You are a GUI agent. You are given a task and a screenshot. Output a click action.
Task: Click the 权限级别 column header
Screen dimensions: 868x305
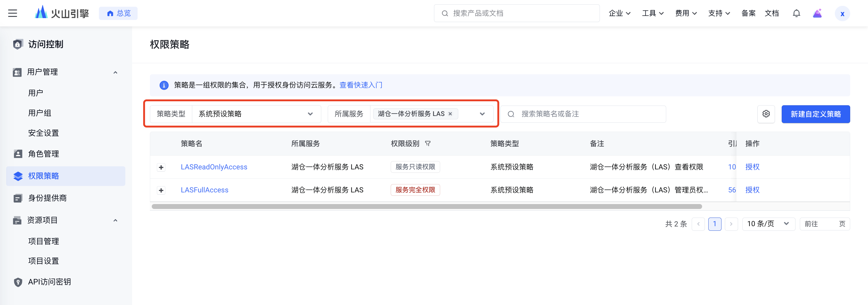coord(405,144)
